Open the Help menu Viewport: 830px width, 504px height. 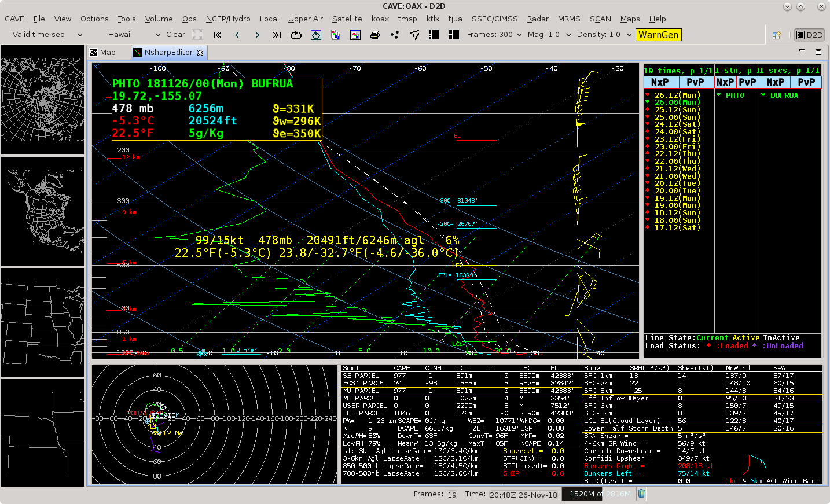(x=658, y=19)
